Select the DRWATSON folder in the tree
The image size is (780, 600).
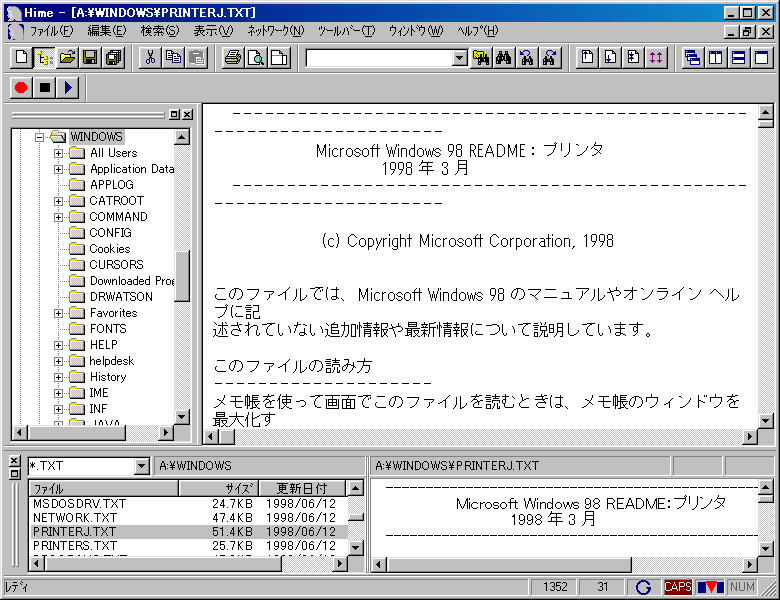pyautogui.click(x=121, y=297)
